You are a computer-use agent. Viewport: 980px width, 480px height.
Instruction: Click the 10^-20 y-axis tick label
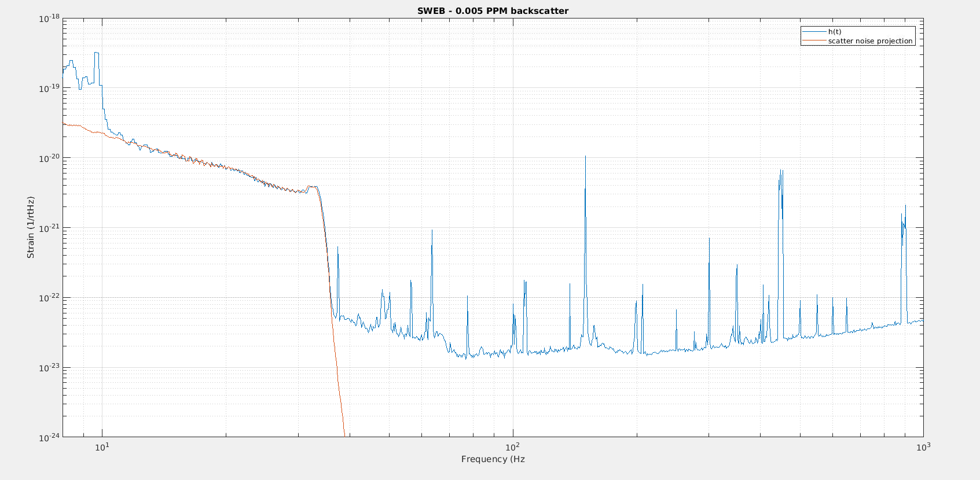pos(49,158)
